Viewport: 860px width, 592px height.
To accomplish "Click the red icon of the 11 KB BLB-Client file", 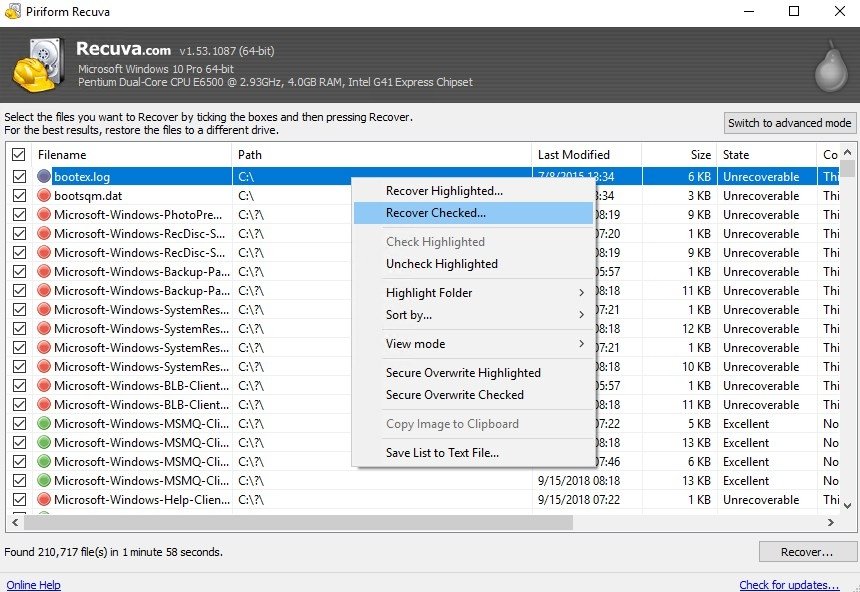I will click(x=44, y=404).
